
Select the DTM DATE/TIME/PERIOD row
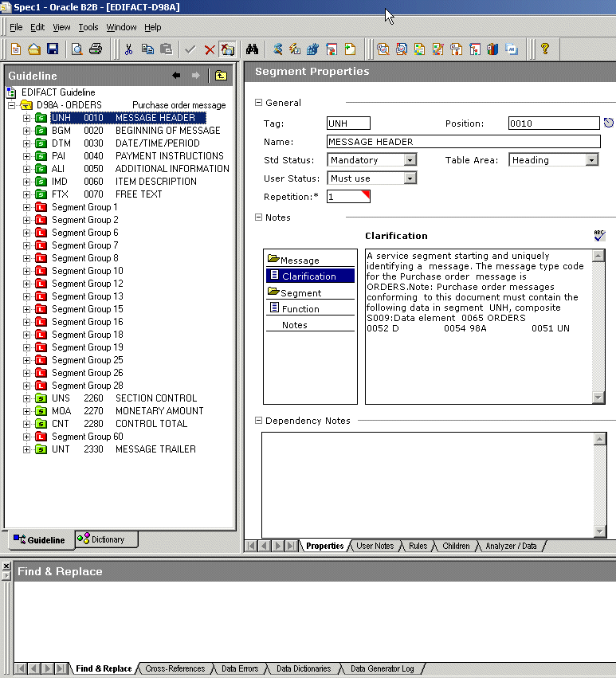tap(125, 143)
